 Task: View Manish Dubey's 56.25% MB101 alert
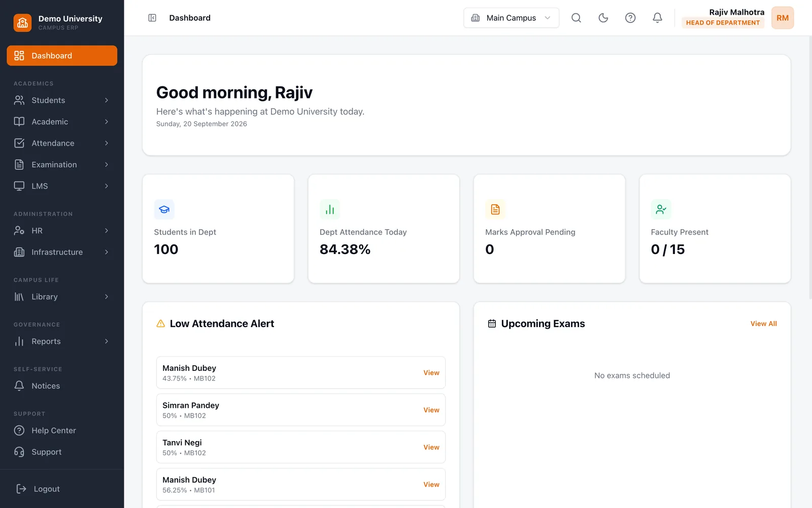point(431,485)
